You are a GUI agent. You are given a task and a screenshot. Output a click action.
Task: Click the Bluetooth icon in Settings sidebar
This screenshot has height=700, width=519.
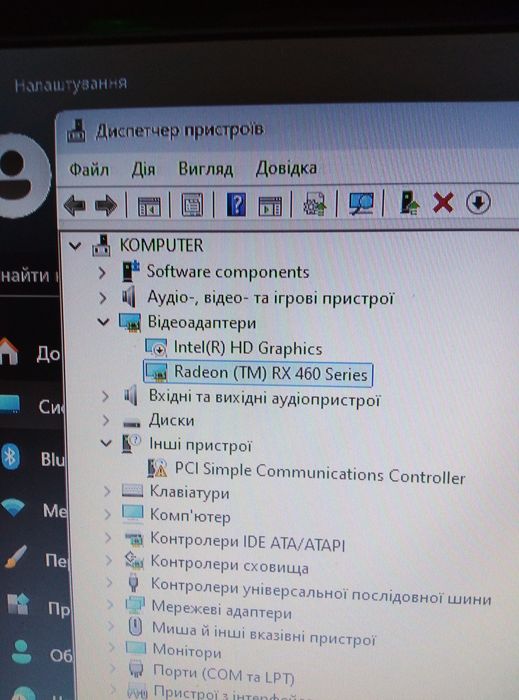10,458
